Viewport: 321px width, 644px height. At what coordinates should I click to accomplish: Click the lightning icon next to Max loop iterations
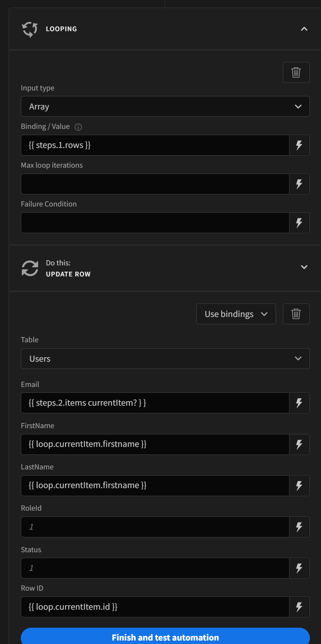click(299, 184)
